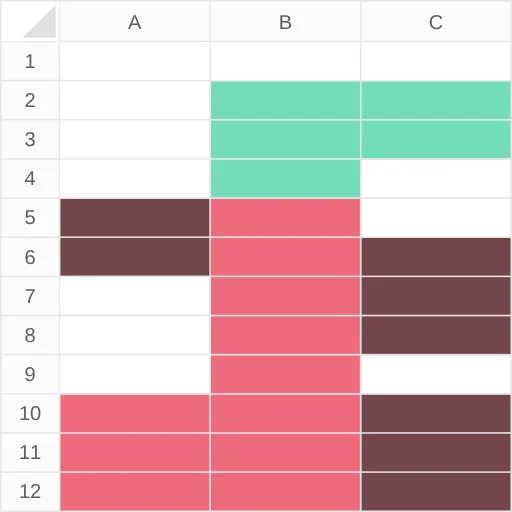Select row 5 header
Screen dimensions: 512x512
click(30, 217)
